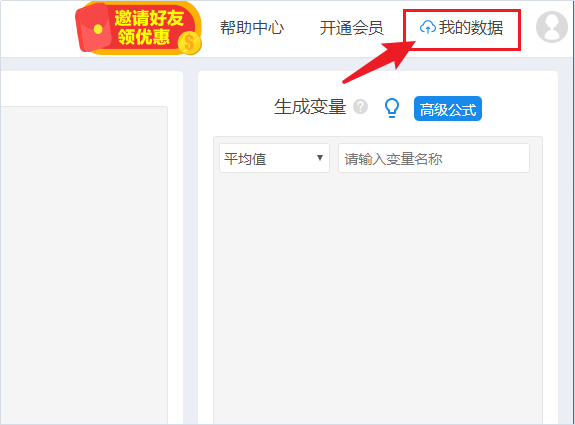Focus the 请输入变量名称 input field
The width and height of the screenshot is (575, 425).
[x=434, y=158]
